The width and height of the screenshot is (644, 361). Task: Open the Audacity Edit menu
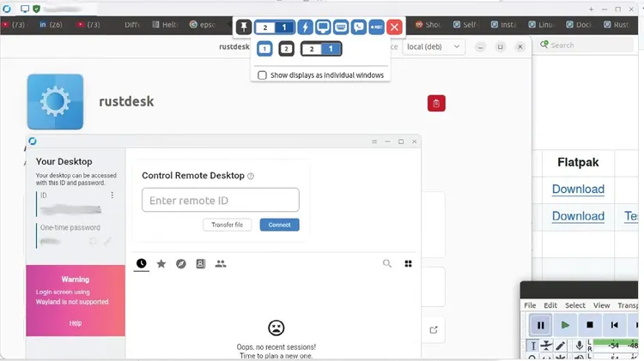click(550, 305)
